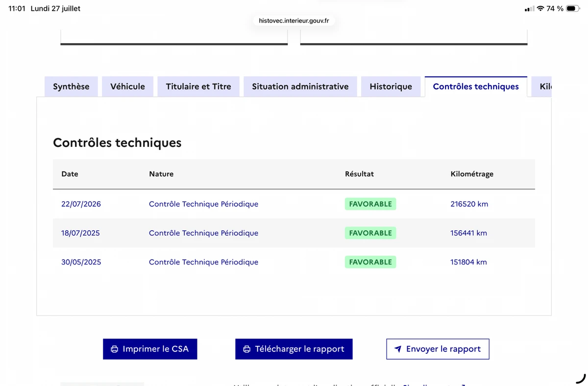Click the Envoyer le rapport button

coord(438,349)
